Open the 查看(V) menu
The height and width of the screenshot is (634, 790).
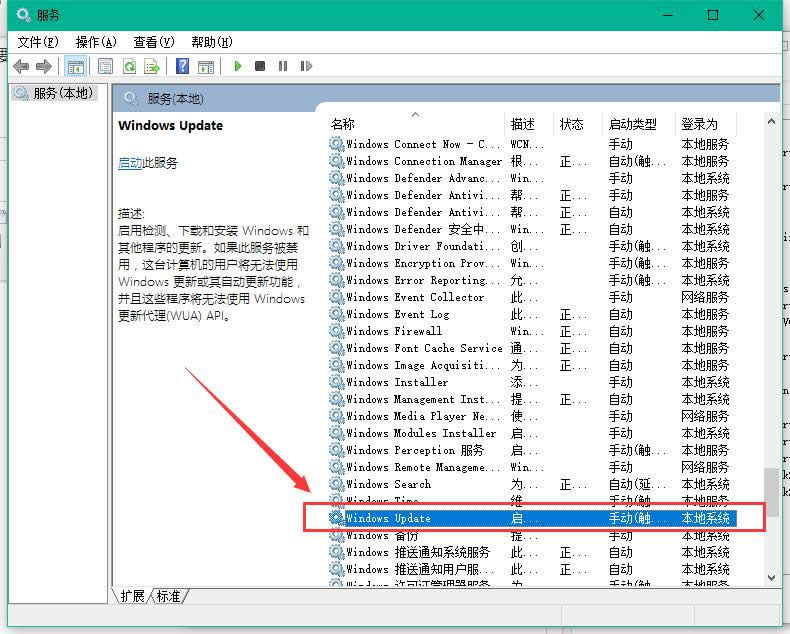pyautogui.click(x=153, y=42)
